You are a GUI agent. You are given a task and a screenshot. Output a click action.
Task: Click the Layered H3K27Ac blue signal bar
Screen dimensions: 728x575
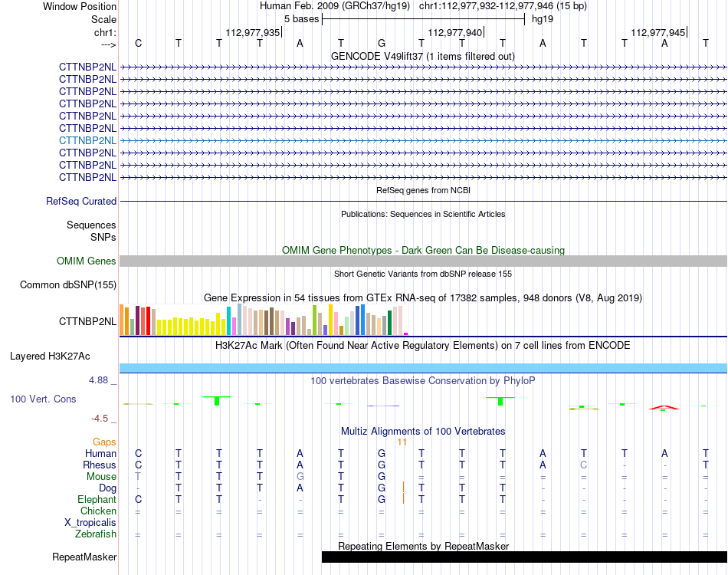point(423,368)
